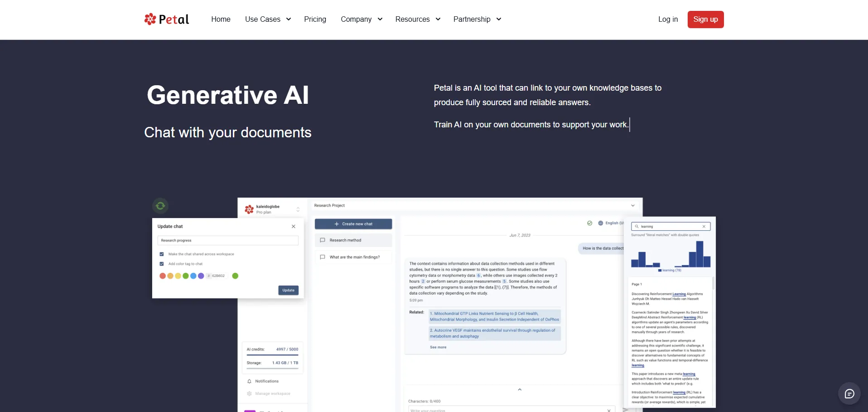The image size is (868, 412).
Task: Pick the red color tag swatch
Action: [163, 276]
